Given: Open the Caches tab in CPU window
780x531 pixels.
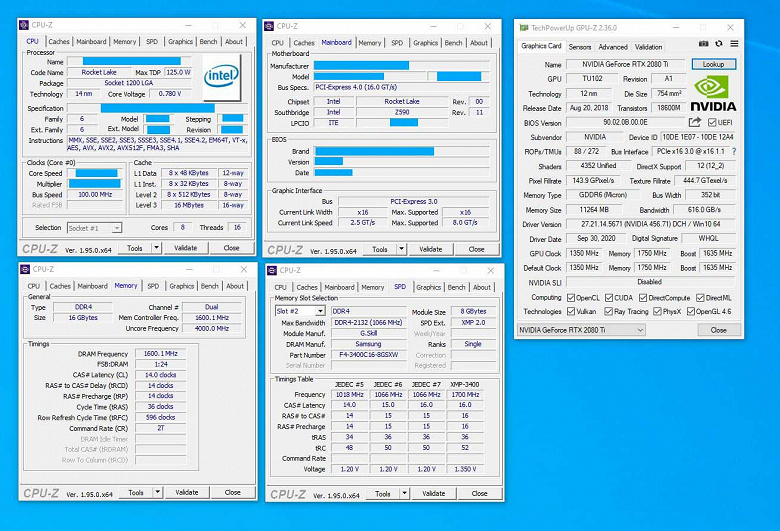Looking at the screenshot, I should 59,42.
